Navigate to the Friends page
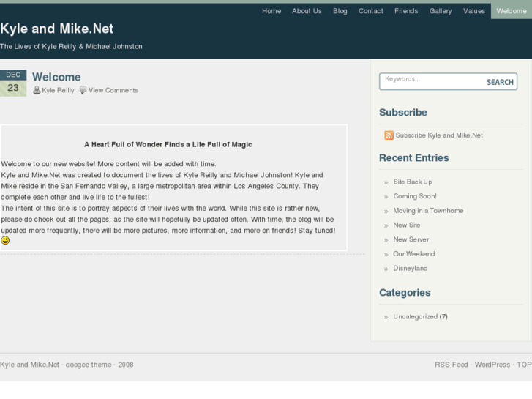 click(406, 11)
